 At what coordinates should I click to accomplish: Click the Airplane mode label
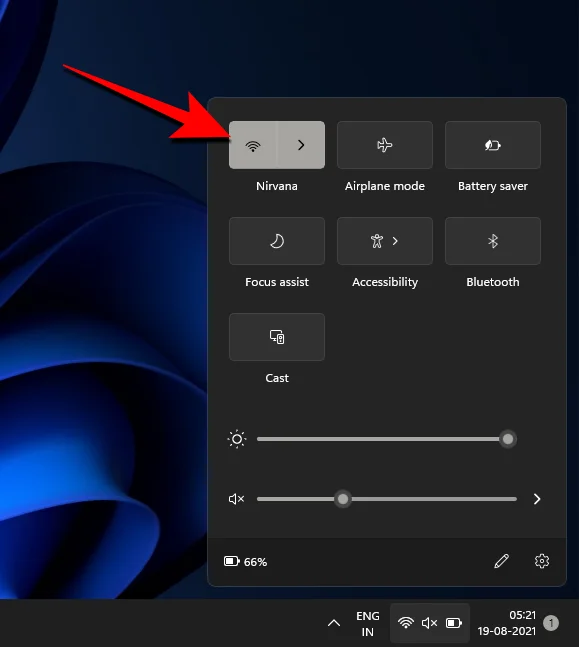tap(385, 186)
